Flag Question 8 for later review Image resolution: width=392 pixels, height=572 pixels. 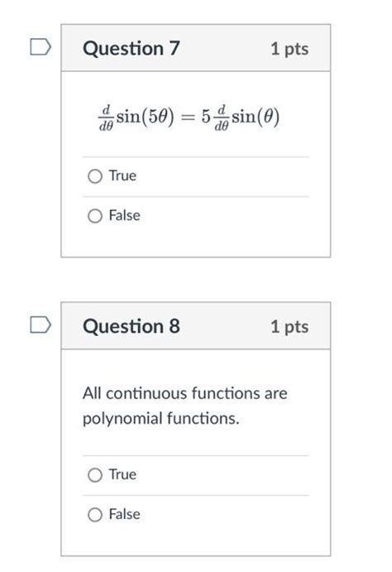pos(41,324)
